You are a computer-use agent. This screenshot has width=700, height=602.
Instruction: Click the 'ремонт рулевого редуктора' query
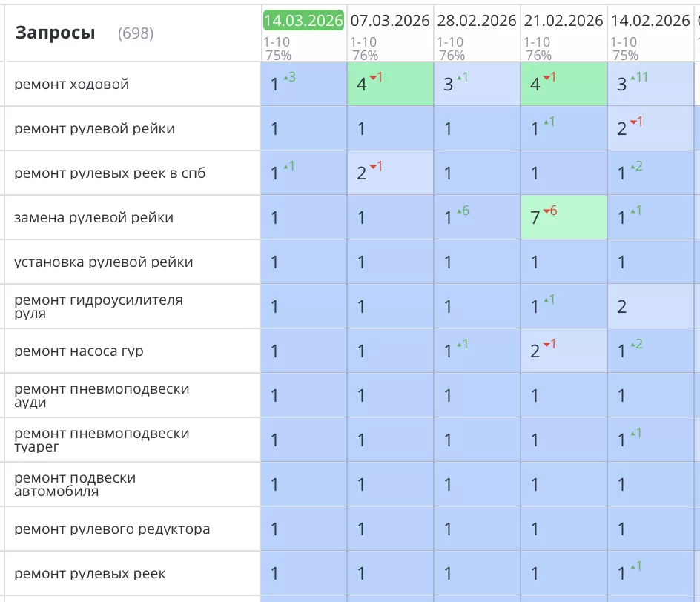[112, 529]
